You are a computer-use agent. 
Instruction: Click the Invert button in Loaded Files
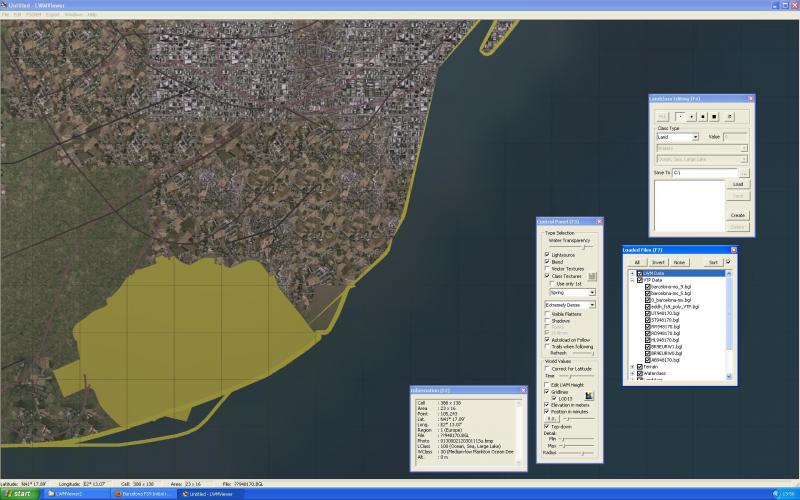coord(658,262)
